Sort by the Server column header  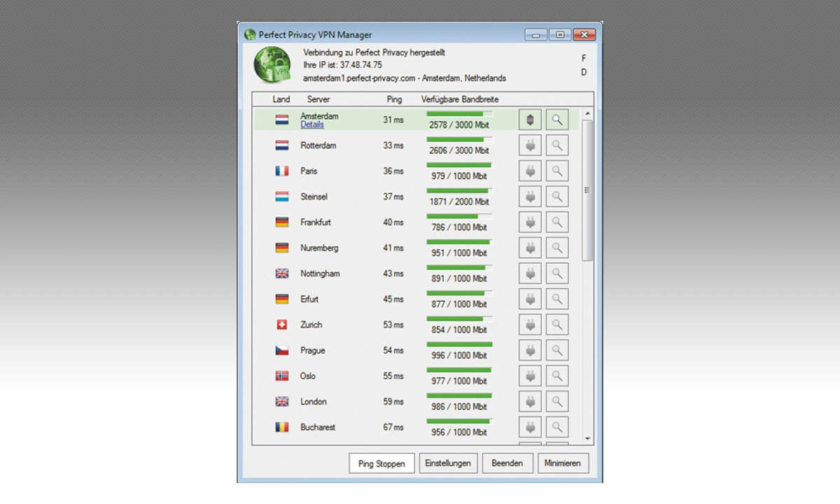[x=318, y=99]
